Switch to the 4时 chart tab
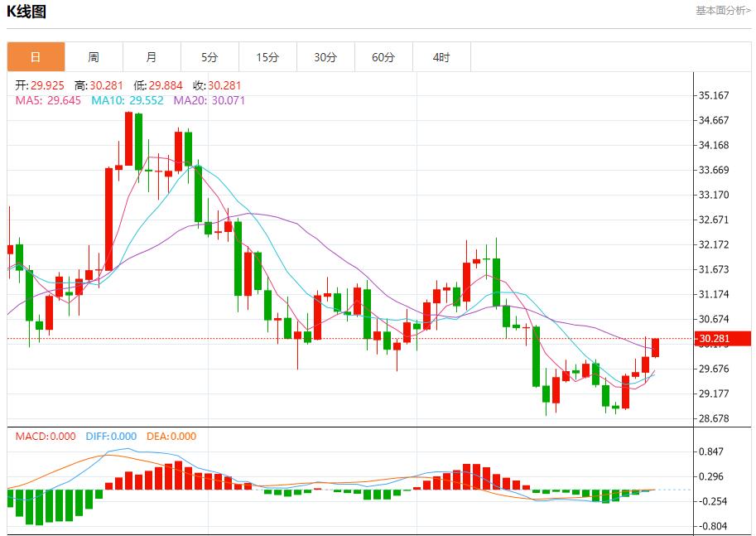756x536 pixels. [x=441, y=57]
